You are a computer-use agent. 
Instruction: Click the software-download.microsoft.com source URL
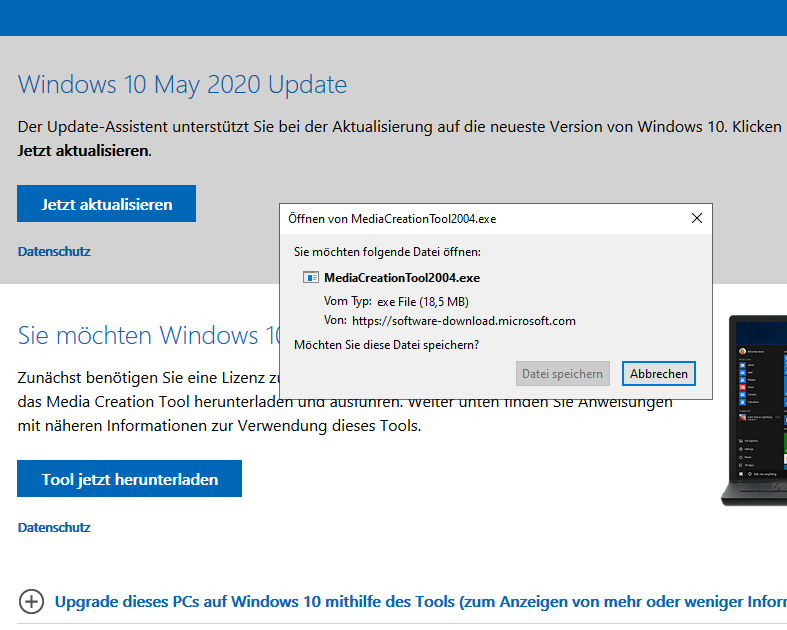coord(464,321)
